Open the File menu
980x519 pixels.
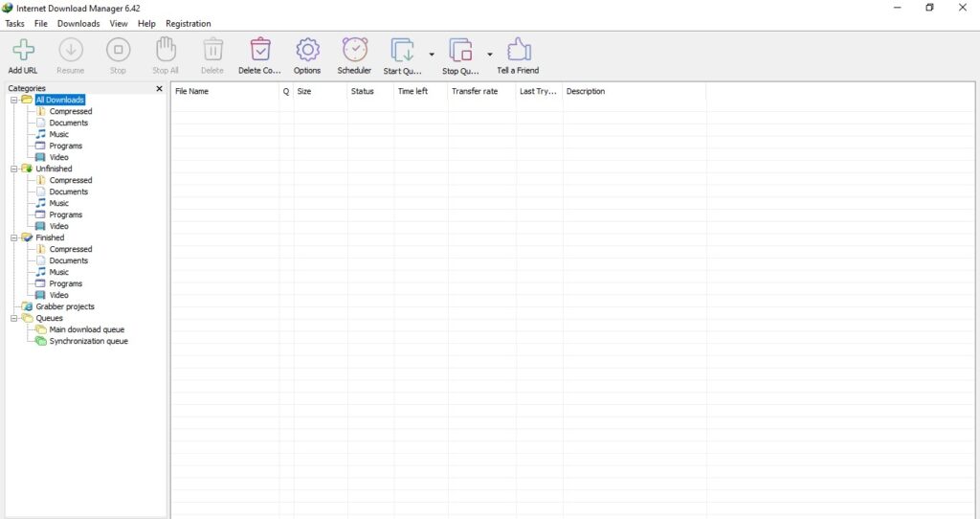pyautogui.click(x=40, y=24)
